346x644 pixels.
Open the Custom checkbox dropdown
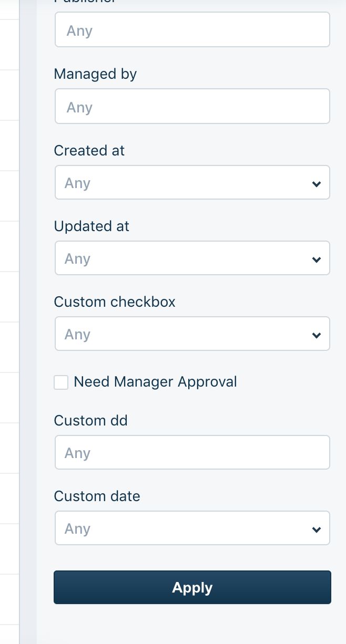(x=192, y=334)
